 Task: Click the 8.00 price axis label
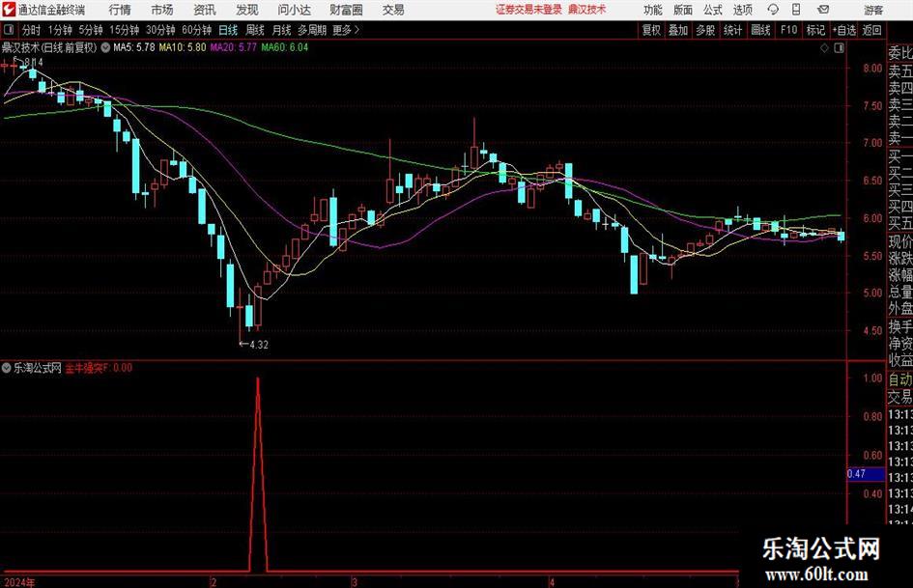click(x=872, y=69)
